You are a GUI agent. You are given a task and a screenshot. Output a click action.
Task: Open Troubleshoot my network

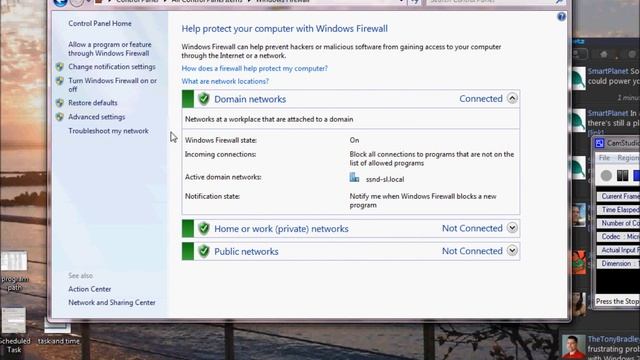[108, 131]
